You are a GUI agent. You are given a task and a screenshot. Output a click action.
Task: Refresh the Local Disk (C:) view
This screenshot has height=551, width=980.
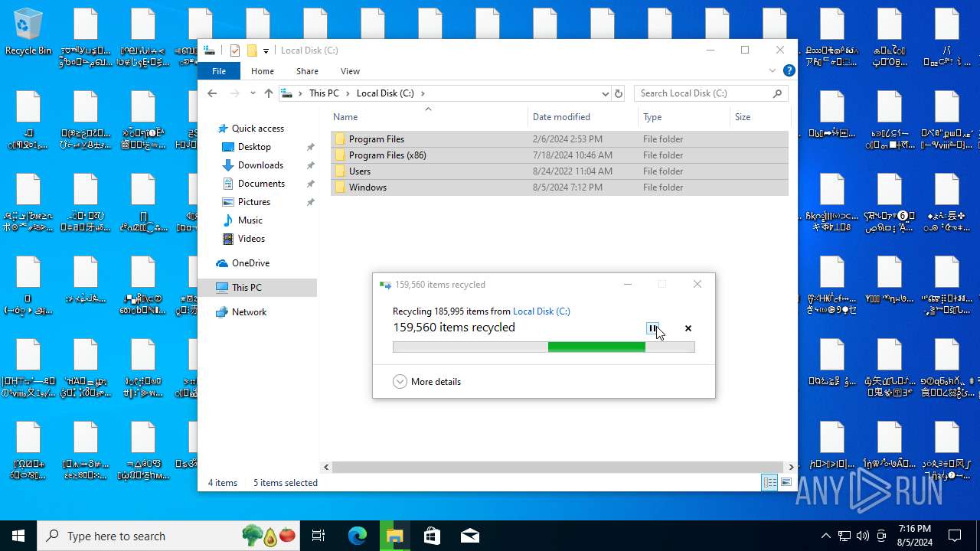pos(619,93)
